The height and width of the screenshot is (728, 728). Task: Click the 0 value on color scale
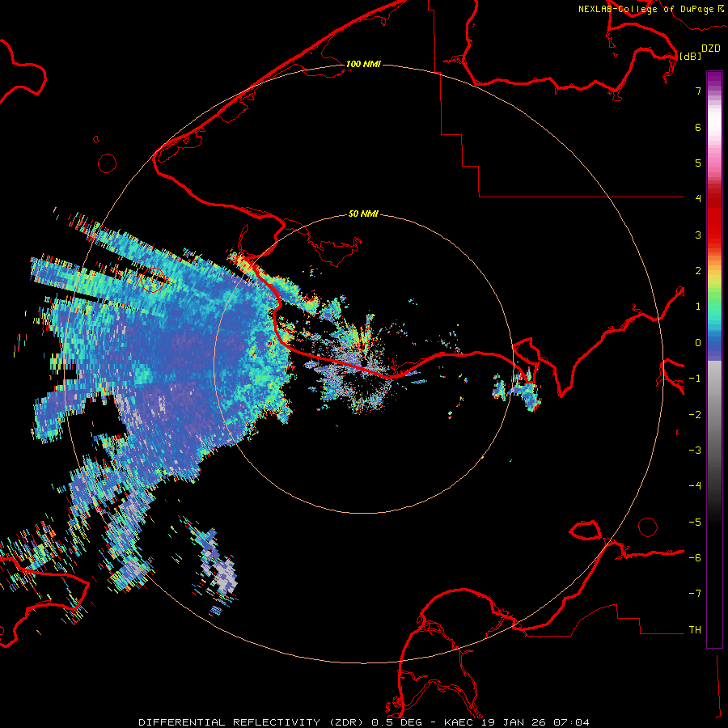click(x=698, y=343)
